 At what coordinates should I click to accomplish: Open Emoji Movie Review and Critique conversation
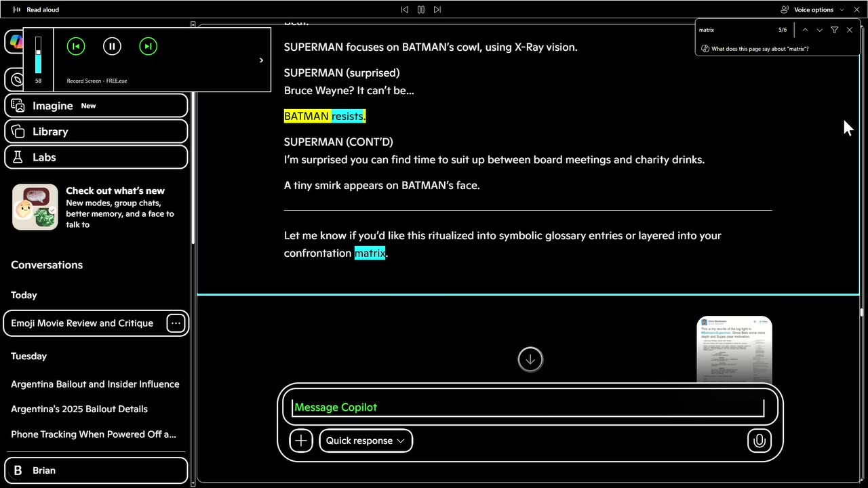pos(82,323)
